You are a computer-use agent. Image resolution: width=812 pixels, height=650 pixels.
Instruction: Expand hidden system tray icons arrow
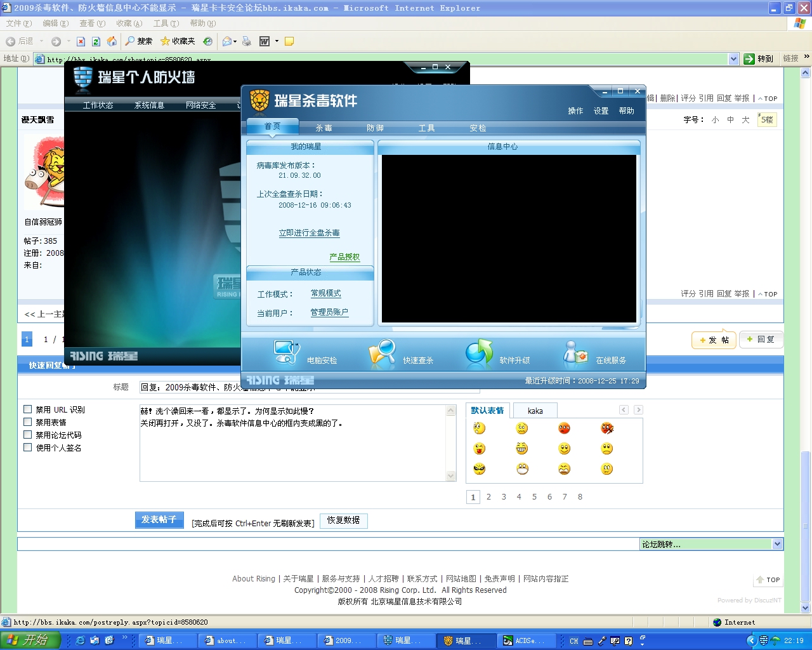click(751, 641)
